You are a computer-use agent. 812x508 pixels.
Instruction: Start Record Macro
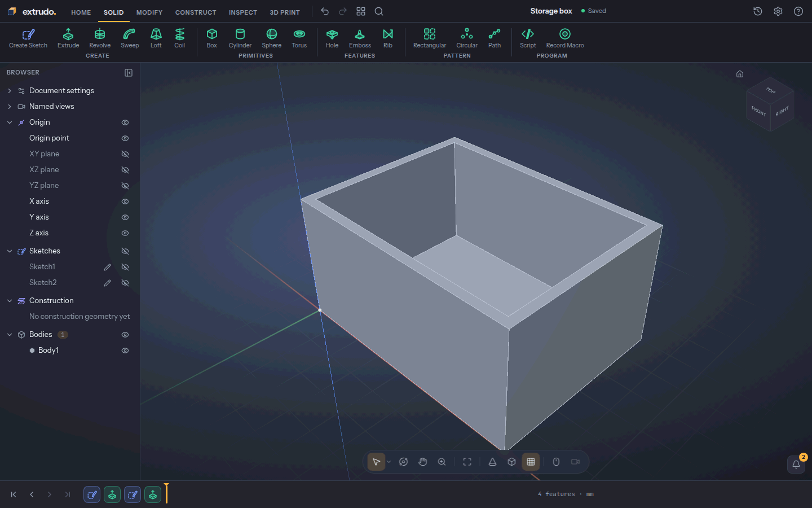point(565,38)
